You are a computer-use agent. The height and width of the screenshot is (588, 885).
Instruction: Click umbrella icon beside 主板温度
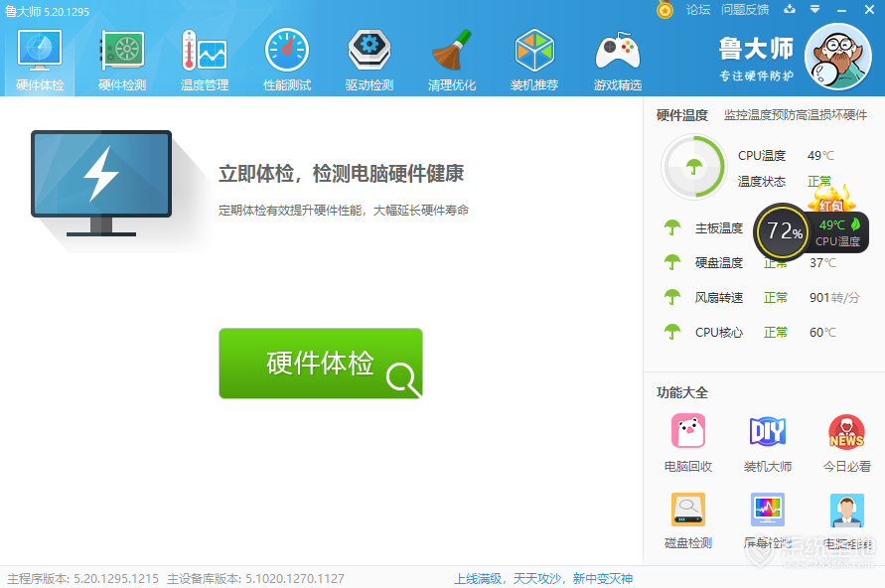672,228
